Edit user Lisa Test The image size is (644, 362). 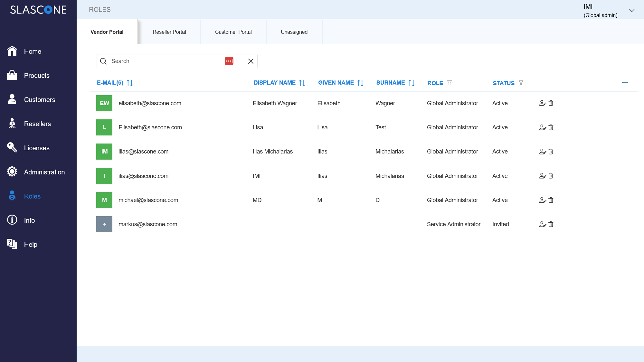[543, 127]
